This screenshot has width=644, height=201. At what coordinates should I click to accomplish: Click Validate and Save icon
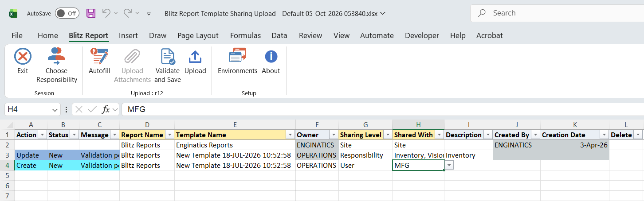(168, 57)
